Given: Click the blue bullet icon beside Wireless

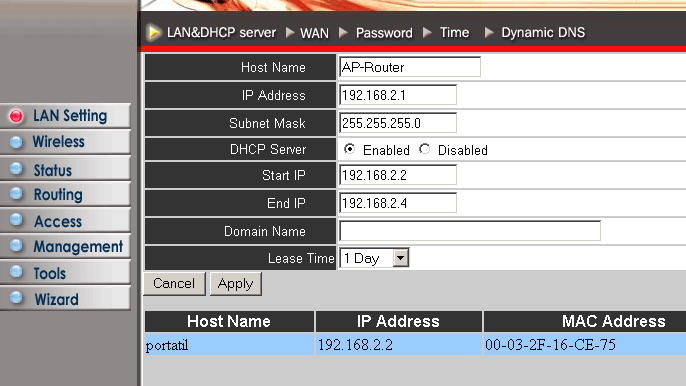Looking at the screenshot, I should (x=16, y=142).
